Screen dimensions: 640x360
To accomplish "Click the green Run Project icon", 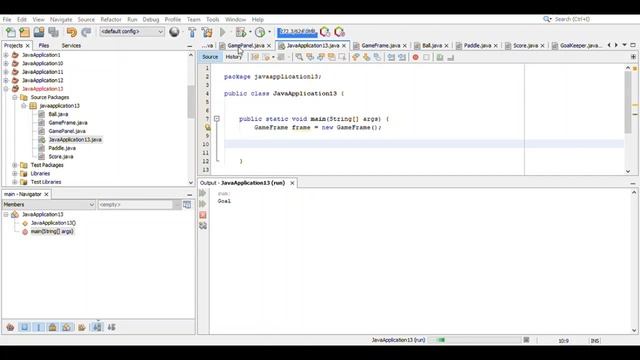I will (223, 32).
